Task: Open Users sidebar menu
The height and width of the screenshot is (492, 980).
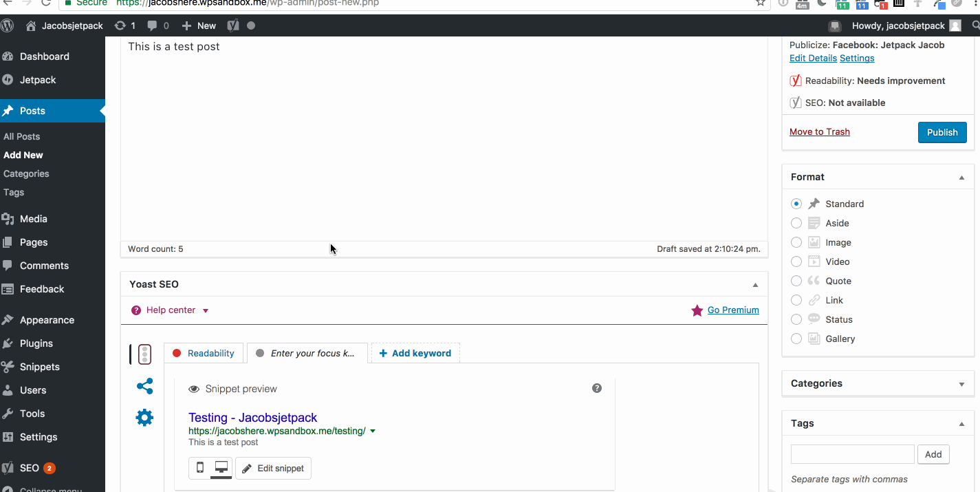Action: tap(33, 390)
